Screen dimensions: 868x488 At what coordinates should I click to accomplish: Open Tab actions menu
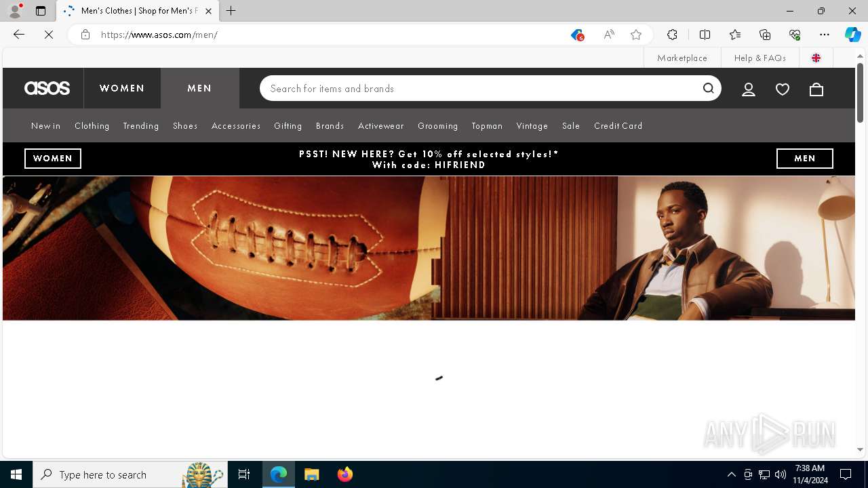(x=41, y=11)
